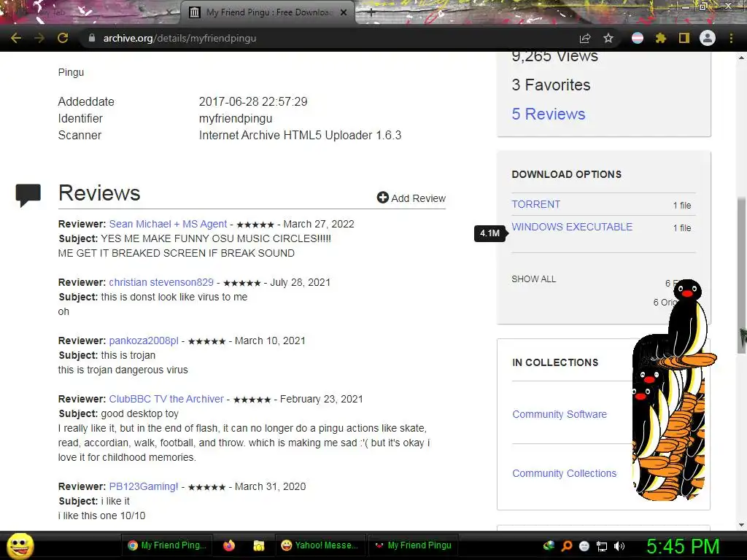The width and height of the screenshot is (747, 560).
Task: Switch to My Friend Pingu app taskbar item
Action: [x=413, y=545]
